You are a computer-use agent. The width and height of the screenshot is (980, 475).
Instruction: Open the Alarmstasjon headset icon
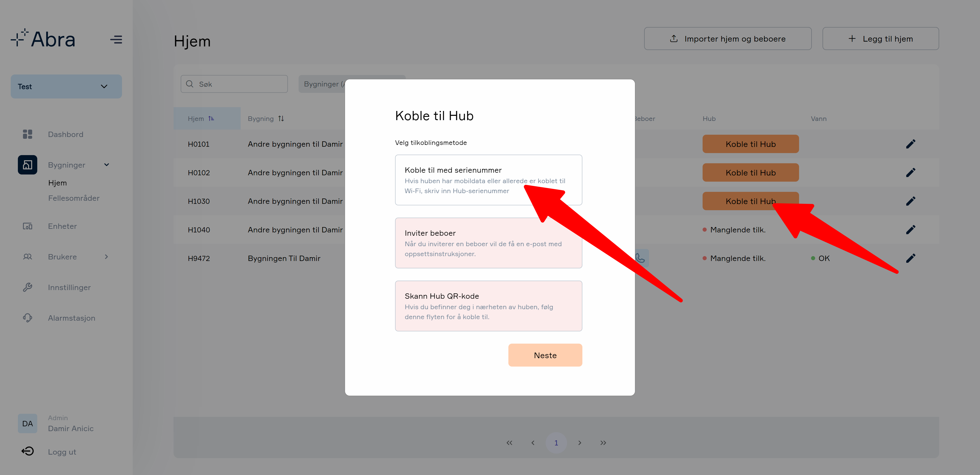pos(27,318)
